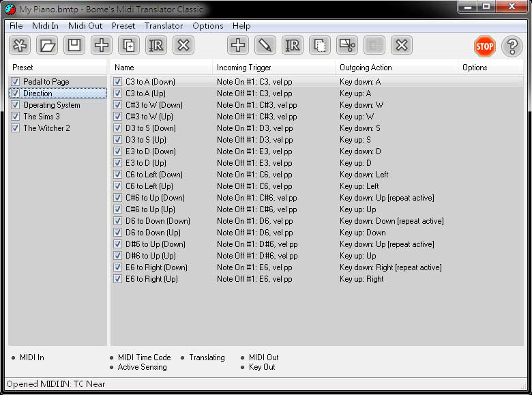Toggle The Sims 3 preset checkbox
Screen dimensions: 532x395
pyautogui.click(x=15, y=117)
